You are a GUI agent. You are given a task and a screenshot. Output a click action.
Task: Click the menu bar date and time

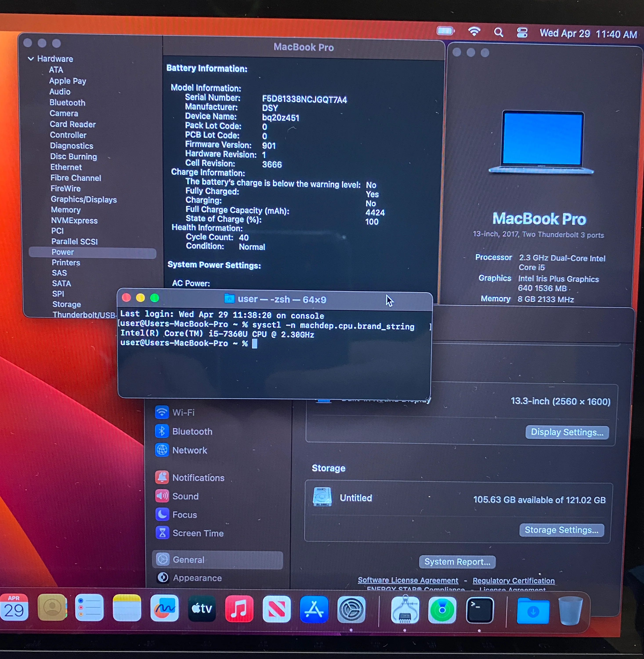(x=588, y=33)
